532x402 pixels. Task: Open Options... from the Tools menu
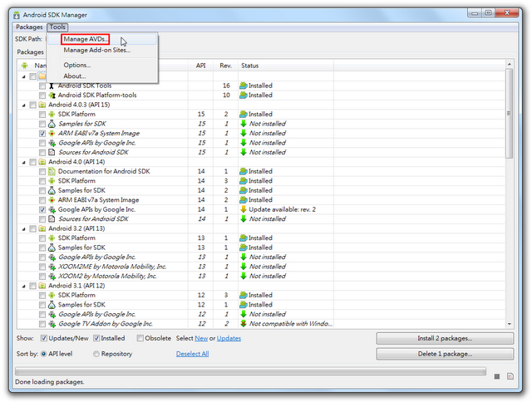click(102, 65)
